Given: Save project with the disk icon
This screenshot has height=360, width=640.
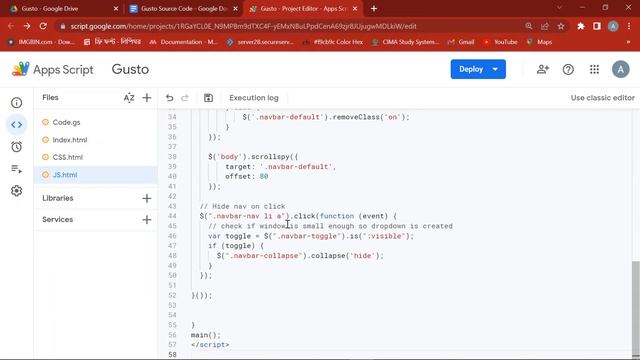Looking at the screenshot, I should coord(208,98).
